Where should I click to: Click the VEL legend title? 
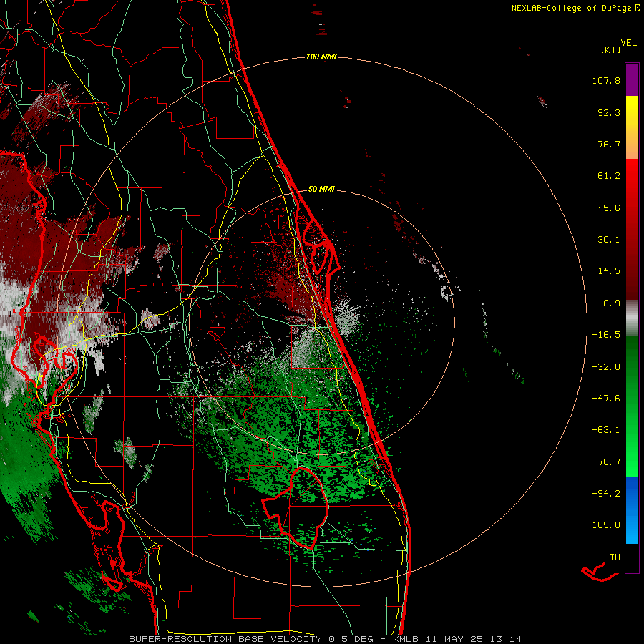coord(628,43)
